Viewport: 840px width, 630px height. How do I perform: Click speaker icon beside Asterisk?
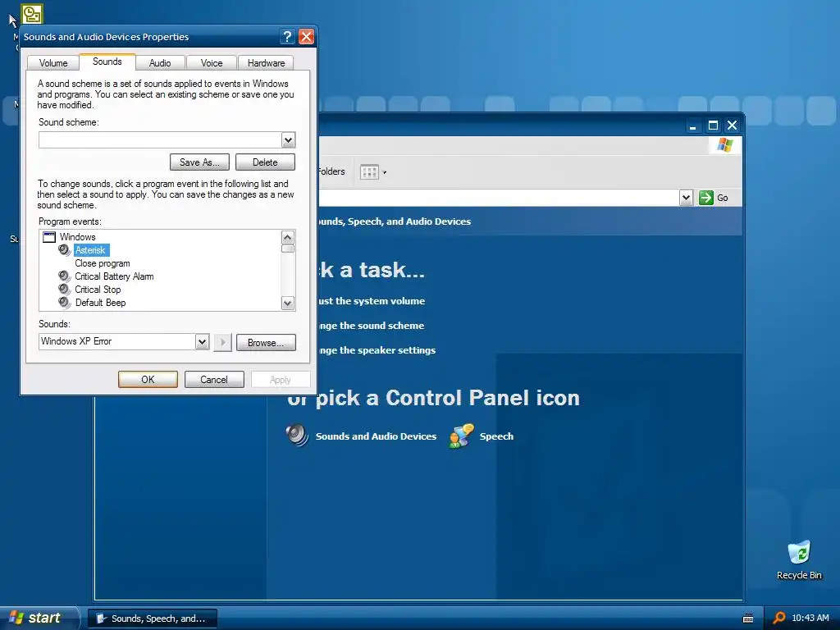click(x=65, y=250)
